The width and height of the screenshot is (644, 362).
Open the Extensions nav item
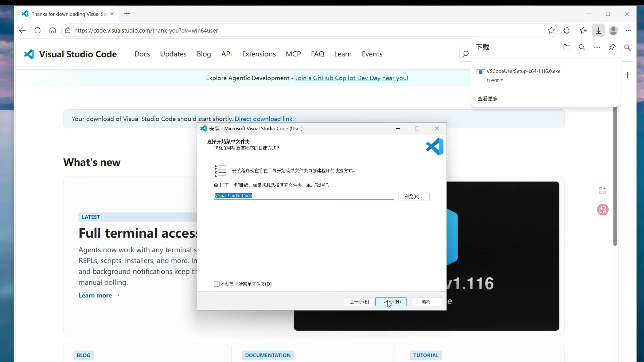[259, 54]
